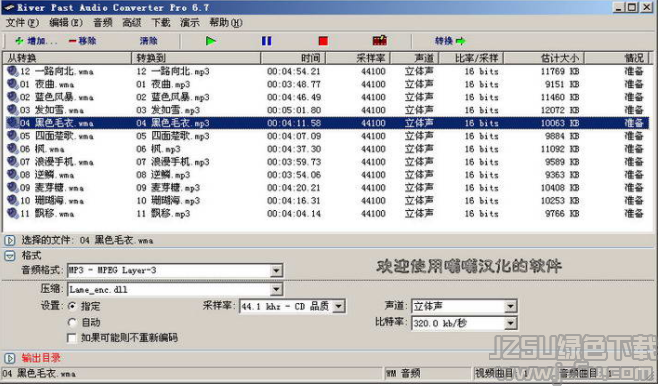
Task: Click the red Stop button
Action: (x=323, y=41)
